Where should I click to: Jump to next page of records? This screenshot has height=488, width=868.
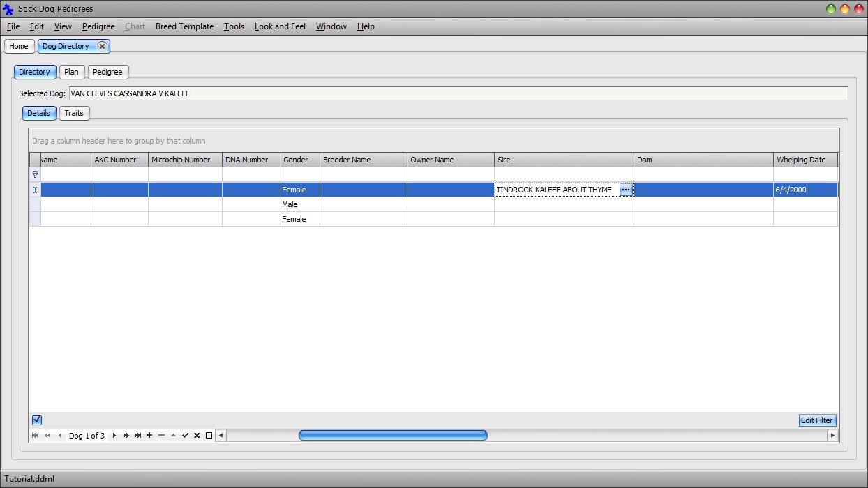coord(126,436)
